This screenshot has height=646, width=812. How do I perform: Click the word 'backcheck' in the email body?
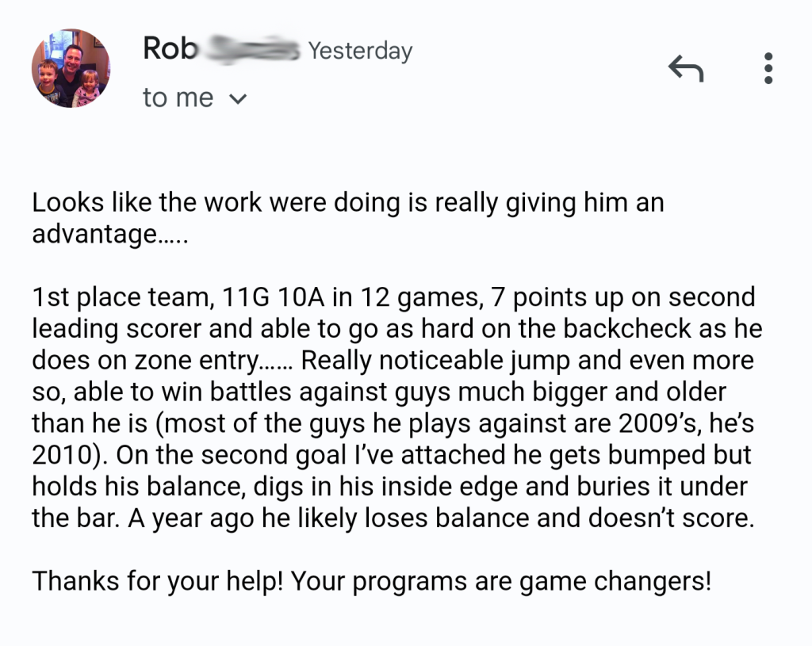(627, 329)
